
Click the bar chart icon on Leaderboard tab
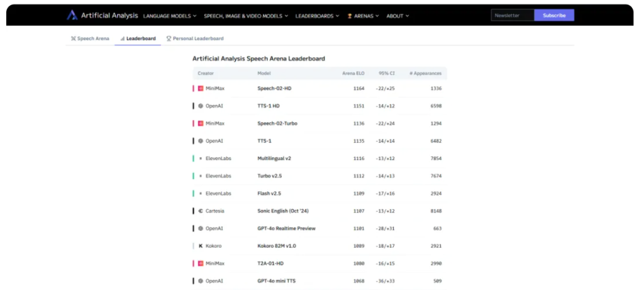pos(123,38)
